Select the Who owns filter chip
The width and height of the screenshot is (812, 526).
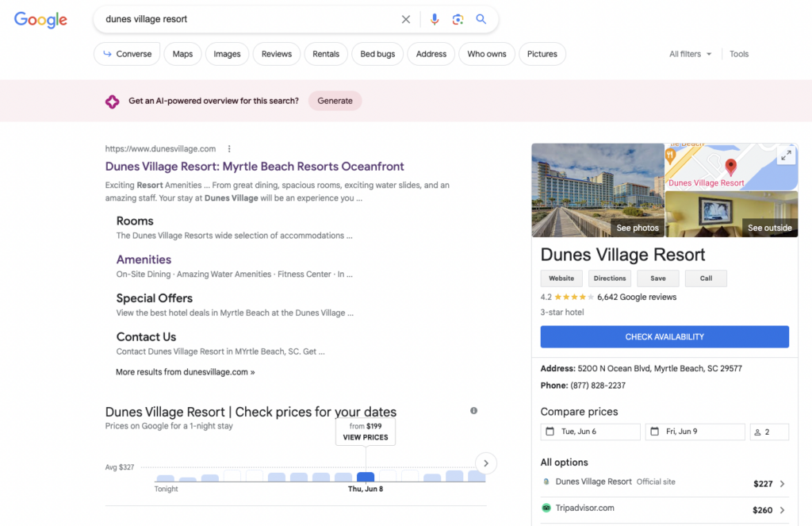(487, 54)
